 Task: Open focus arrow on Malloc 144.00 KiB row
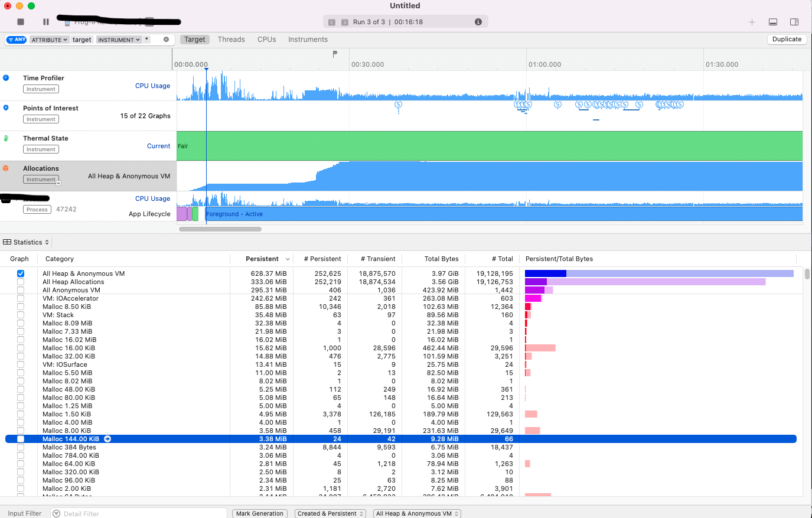pyautogui.click(x=107, y=439)
